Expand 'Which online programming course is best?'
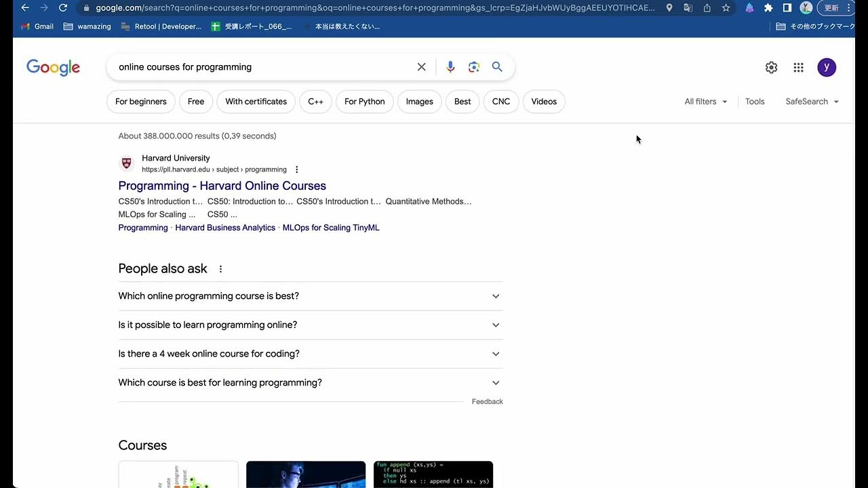The image size is (868, 488). click(311, 296)
